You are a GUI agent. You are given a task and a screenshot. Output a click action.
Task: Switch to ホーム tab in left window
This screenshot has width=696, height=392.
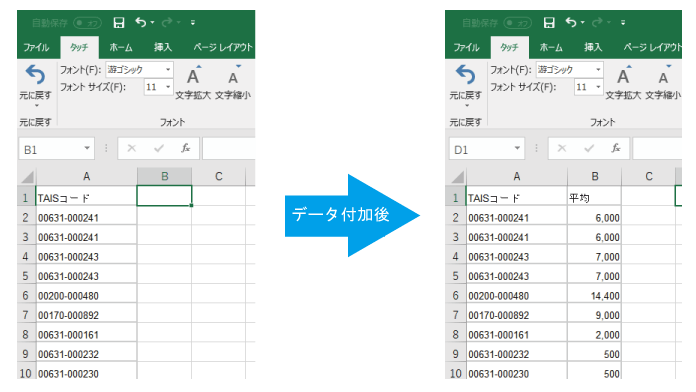pos(121,47)
